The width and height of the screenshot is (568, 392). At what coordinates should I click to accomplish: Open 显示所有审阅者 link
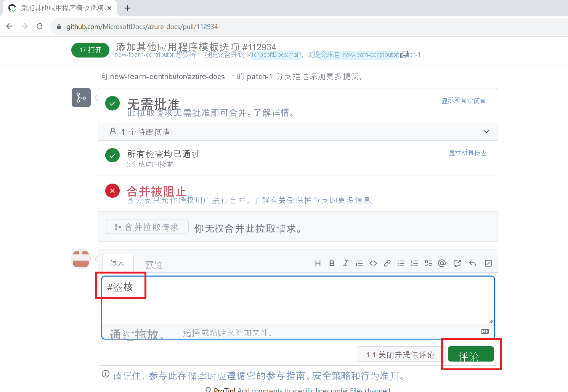pos(464,100)
